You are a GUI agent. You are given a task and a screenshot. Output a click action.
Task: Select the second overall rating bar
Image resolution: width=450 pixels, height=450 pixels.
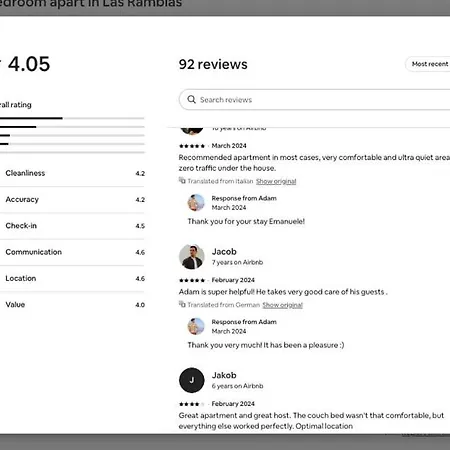pyautogui.click(x=72, y=127)
